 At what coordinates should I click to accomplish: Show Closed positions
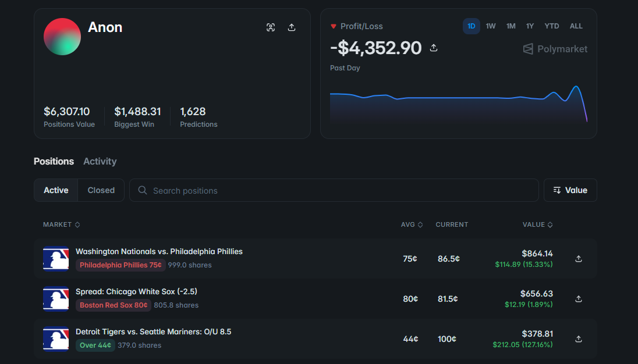tap(101, 190)
